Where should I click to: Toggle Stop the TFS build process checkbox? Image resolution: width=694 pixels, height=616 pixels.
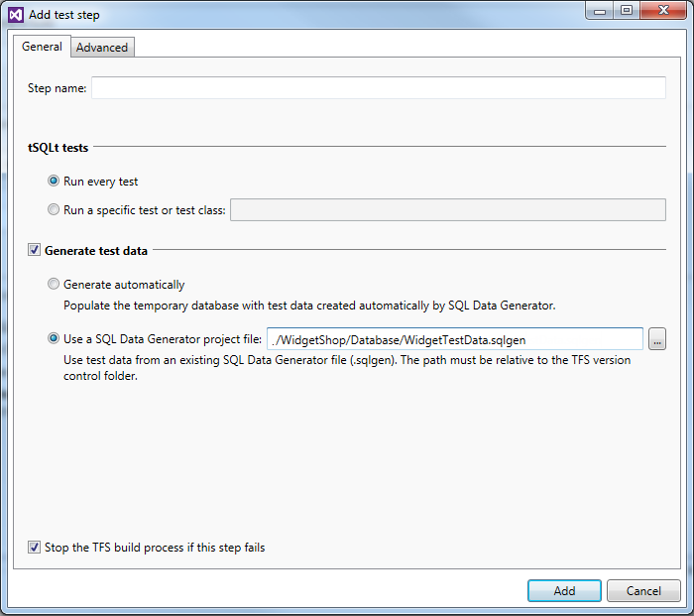coord(35,547)
